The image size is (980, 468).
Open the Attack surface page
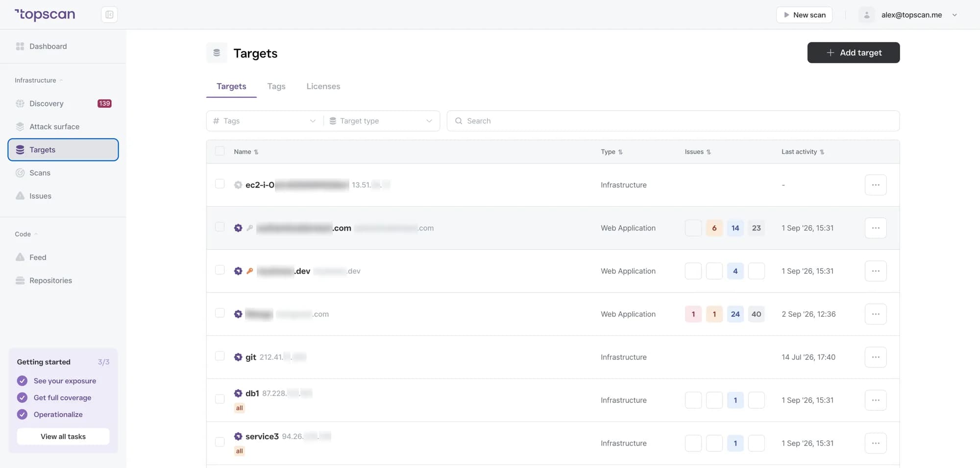pyautogui.click(x=63, y=126)
